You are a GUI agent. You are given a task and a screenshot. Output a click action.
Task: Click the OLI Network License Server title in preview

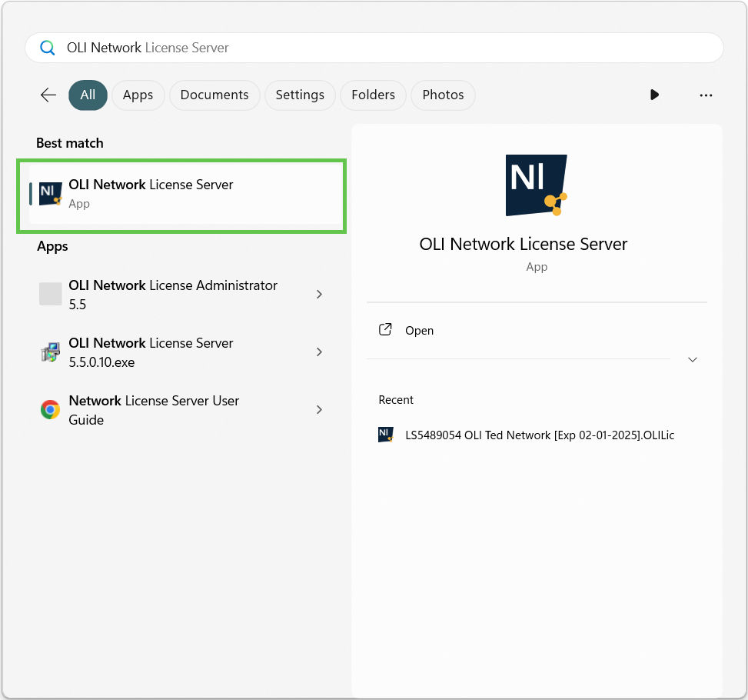click(x=524, y=244)
